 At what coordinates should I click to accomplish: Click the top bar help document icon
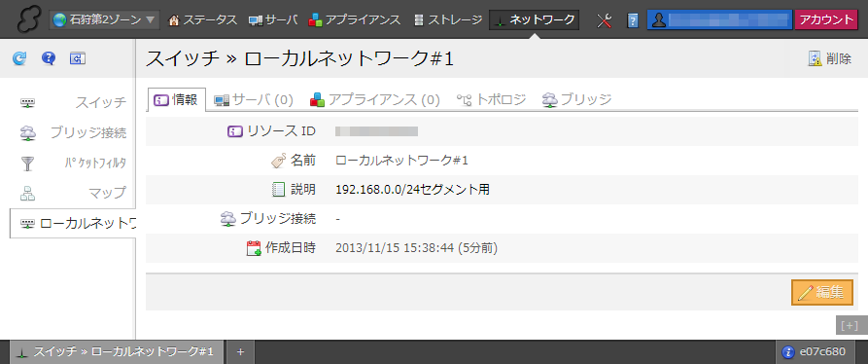click(x=633, y=20)
